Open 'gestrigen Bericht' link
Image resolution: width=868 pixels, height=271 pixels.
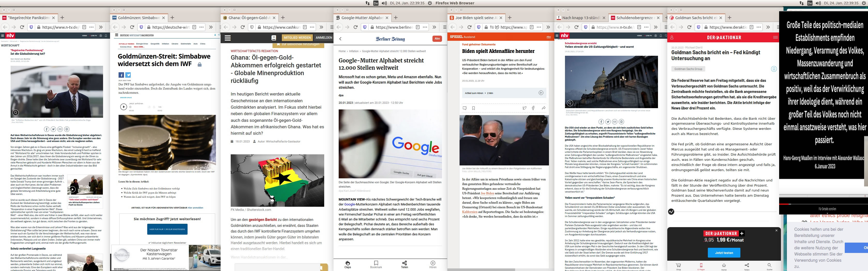coord(263,219)
